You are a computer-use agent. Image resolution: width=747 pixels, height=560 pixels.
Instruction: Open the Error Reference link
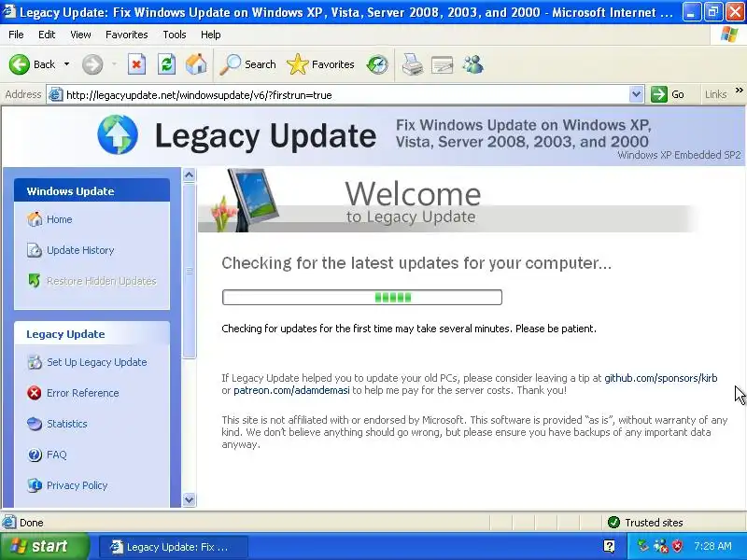point(83,393)
